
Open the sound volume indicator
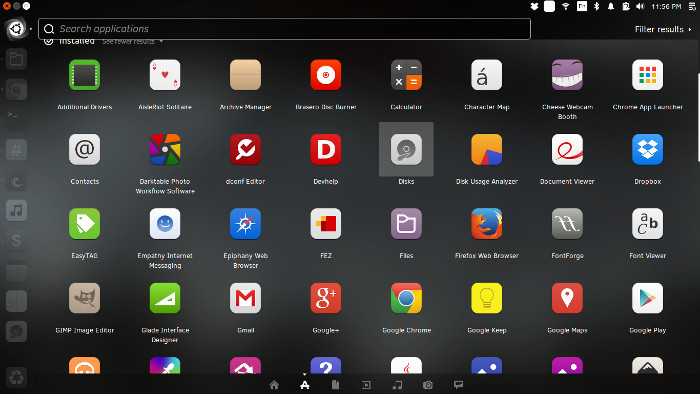(640, 6)
